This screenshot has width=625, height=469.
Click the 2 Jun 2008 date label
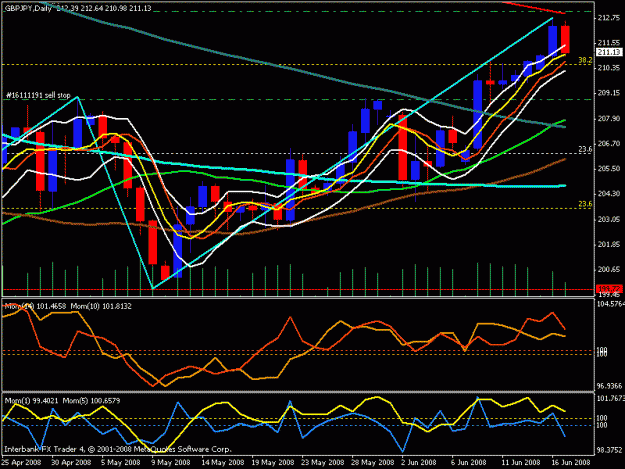tap(419, 462)
